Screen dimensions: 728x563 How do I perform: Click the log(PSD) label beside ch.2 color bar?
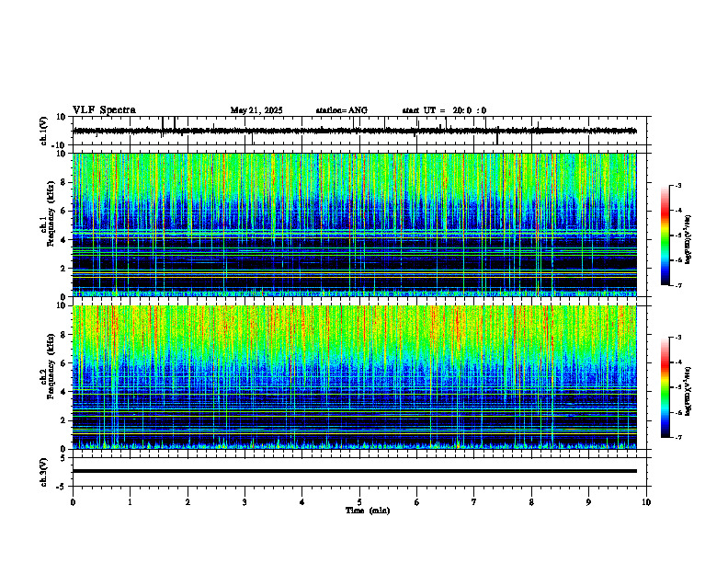coord(688,392)
